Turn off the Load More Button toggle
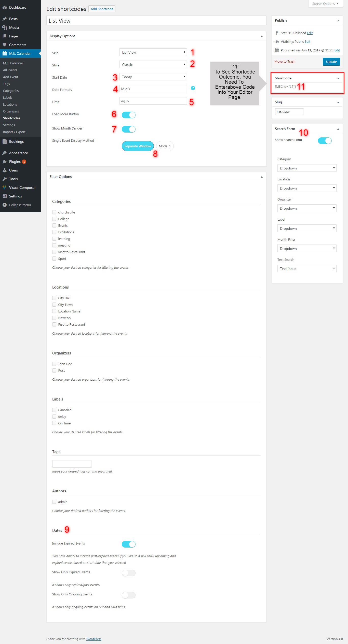 click(x=129, y=115)
